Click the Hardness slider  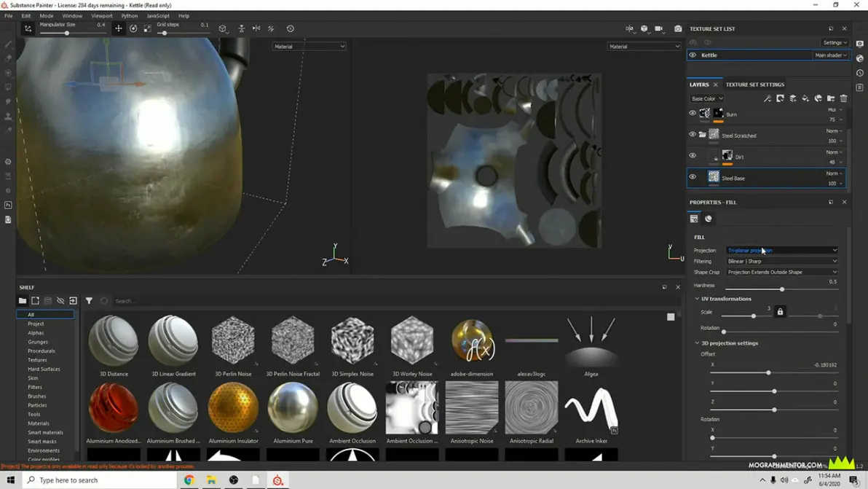click(781, 289)
